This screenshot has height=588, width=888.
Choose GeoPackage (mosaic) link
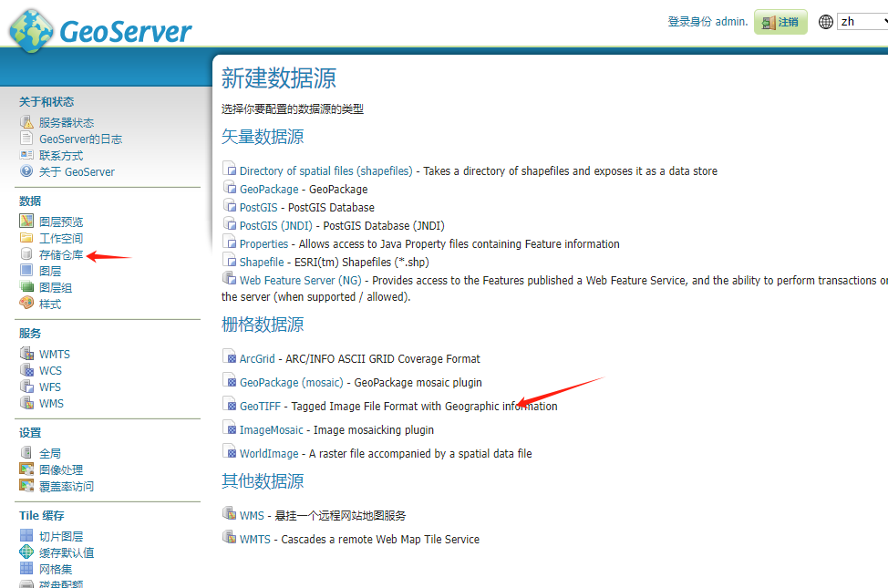[x=292, y=382]
